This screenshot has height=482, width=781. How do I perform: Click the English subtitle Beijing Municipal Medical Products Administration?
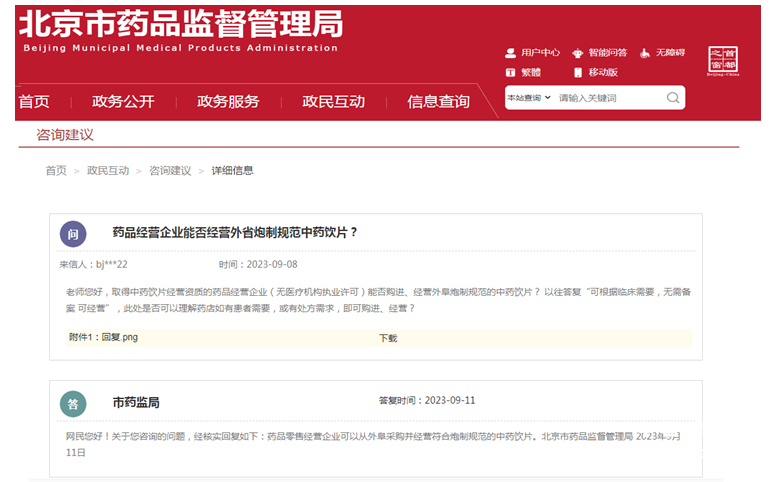[x=181, y=48]
